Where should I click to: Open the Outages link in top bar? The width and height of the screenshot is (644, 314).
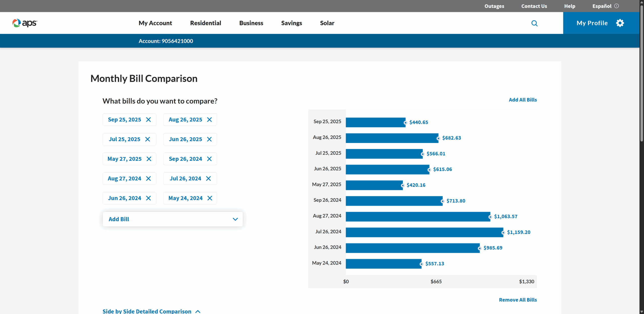point(494,6)
